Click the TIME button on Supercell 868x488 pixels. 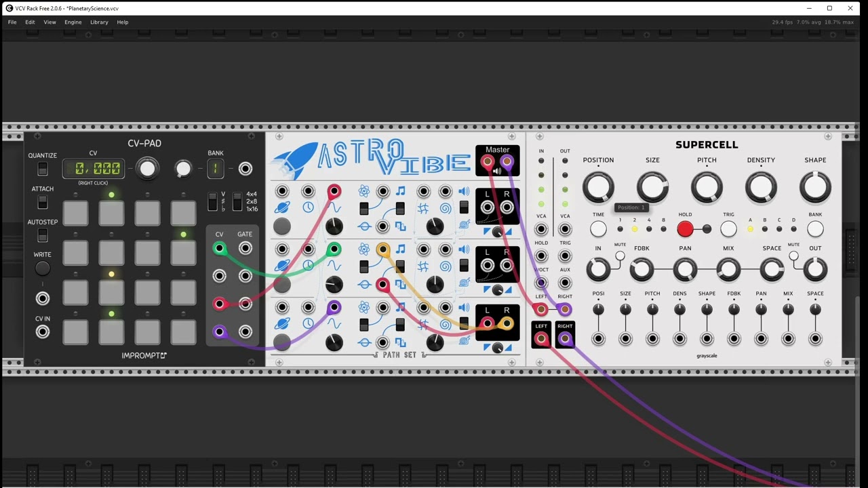598,229
